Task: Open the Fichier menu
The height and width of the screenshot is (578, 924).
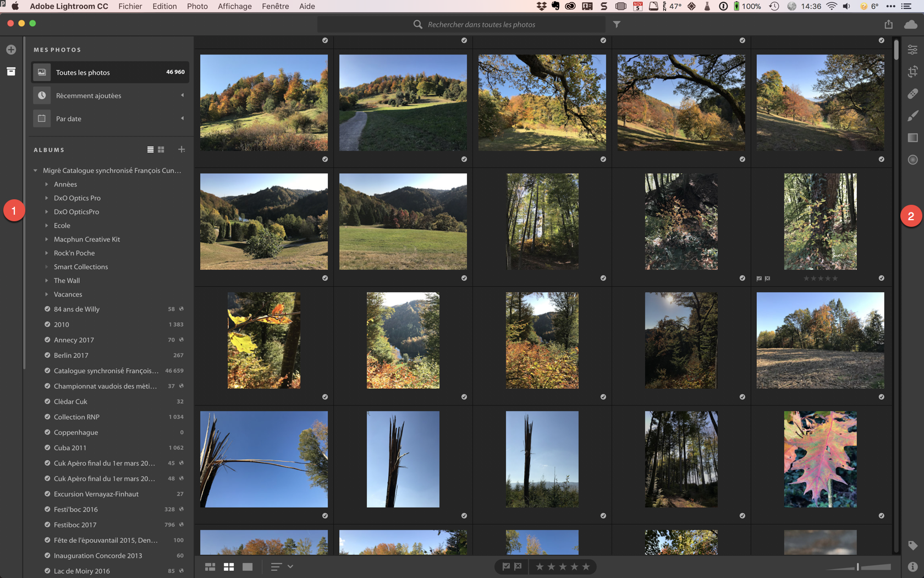Action: [x=130, y=6]
